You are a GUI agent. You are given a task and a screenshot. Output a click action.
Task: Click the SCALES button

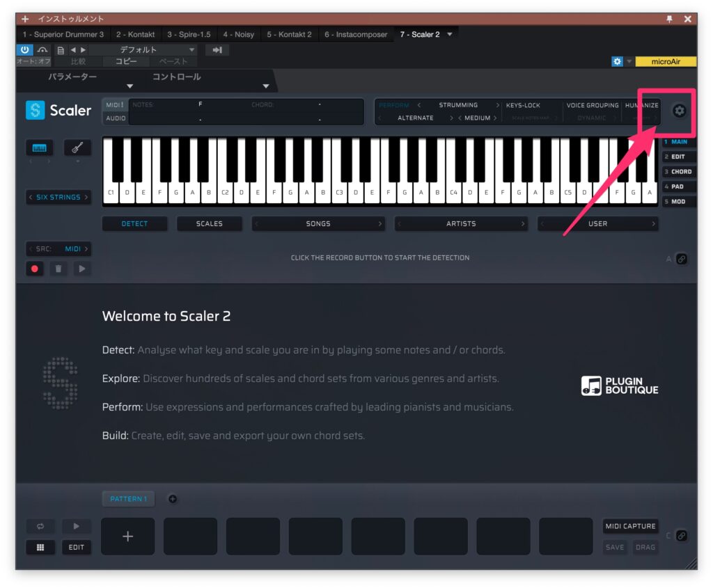209,223
